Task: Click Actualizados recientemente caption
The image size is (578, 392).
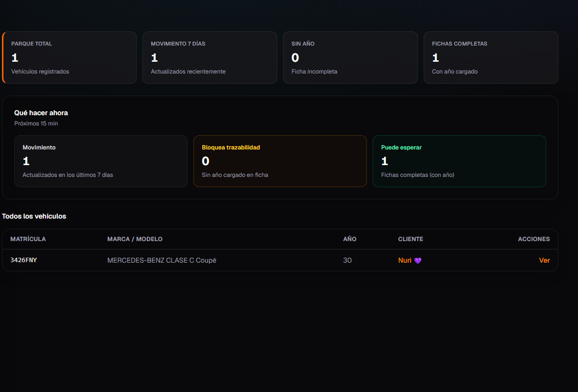Action: coord(188,72)
